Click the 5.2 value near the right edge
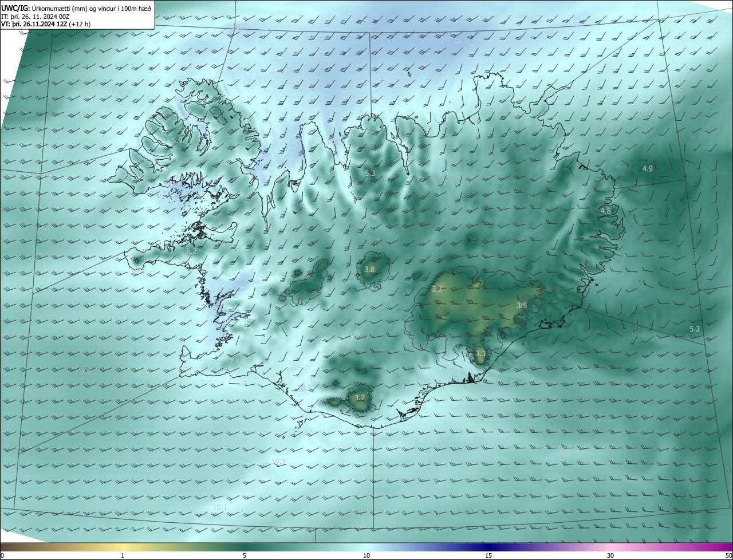This screenshot has height=560, width=733. 695,329
